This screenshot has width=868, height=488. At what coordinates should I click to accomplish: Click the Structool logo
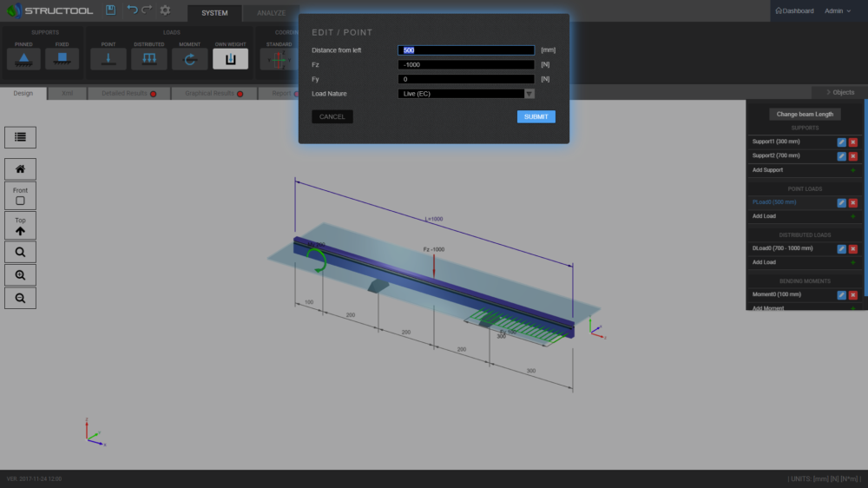[x=49, y=10]
